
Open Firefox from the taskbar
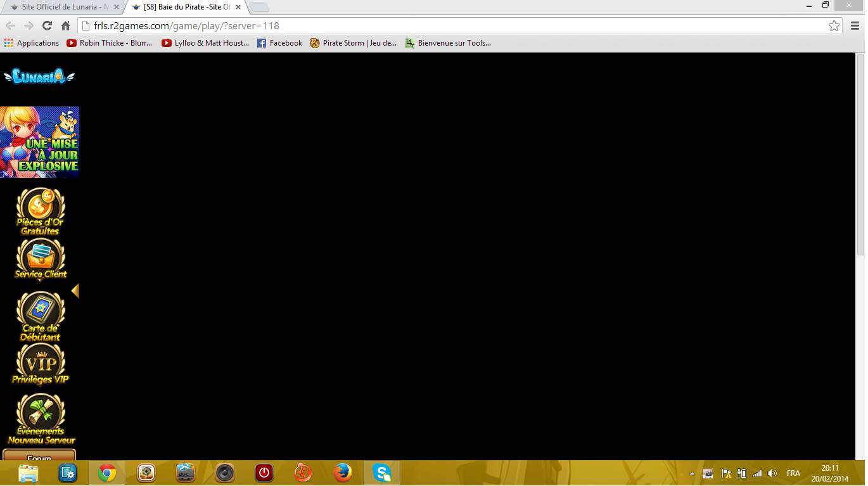(343, 473)
